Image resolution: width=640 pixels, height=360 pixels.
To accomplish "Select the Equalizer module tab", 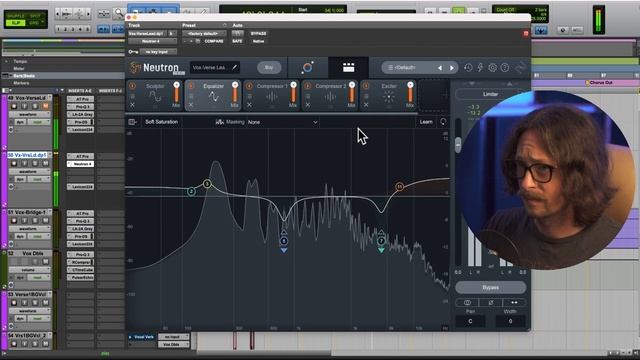I will point(213,95).
